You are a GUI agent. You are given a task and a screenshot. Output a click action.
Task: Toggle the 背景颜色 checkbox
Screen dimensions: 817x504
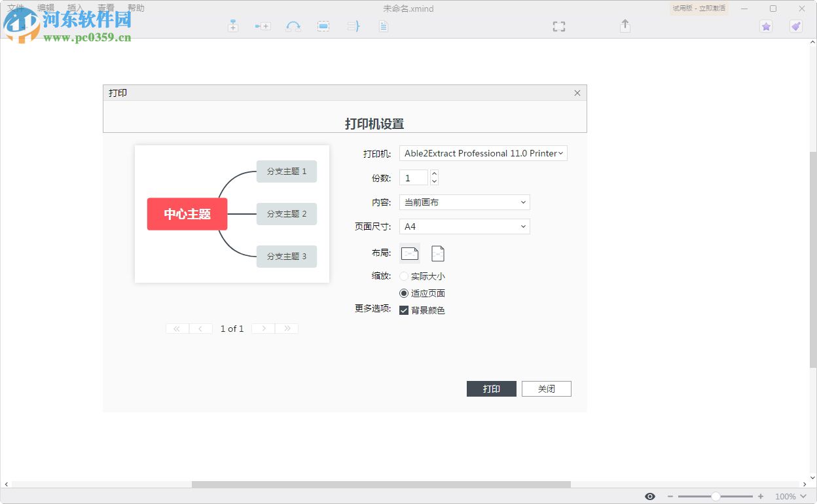click(x=404, y=310)
